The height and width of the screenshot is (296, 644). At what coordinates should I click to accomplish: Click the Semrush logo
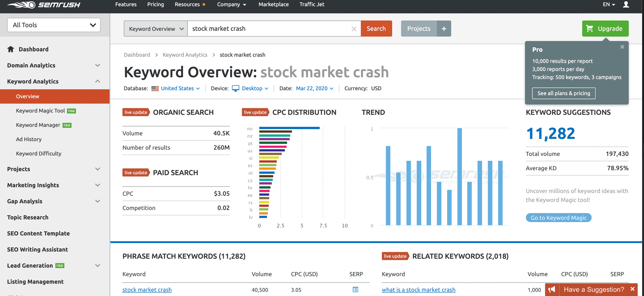pyautogui.click(x=44, y=5)
